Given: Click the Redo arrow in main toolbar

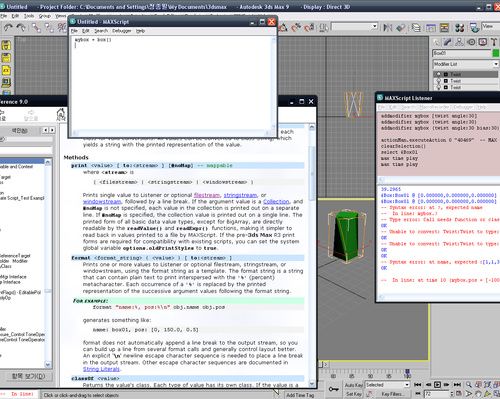Looking at the screenshot, I should [21, 27].
